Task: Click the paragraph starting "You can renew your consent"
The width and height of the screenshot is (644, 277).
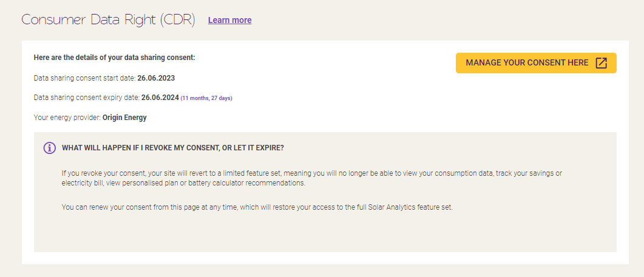Action: click(x=257, y=207)
